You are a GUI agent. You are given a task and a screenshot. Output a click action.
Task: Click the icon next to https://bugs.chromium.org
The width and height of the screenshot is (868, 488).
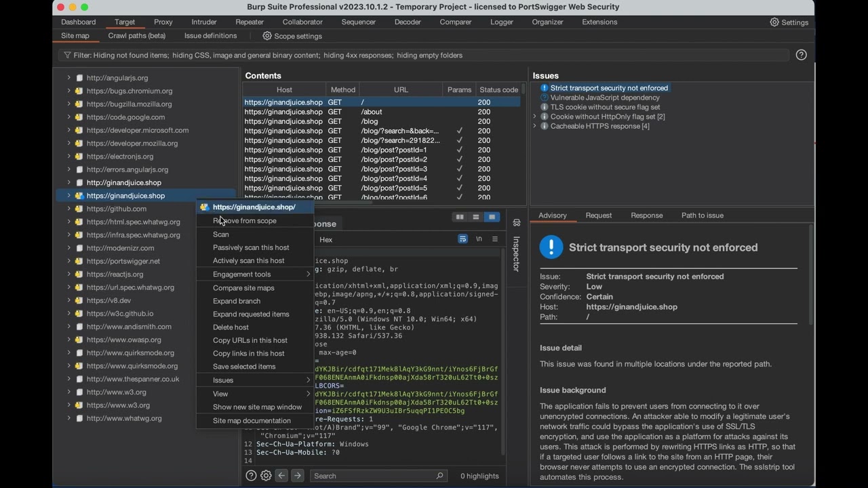[x=79, y=91]
